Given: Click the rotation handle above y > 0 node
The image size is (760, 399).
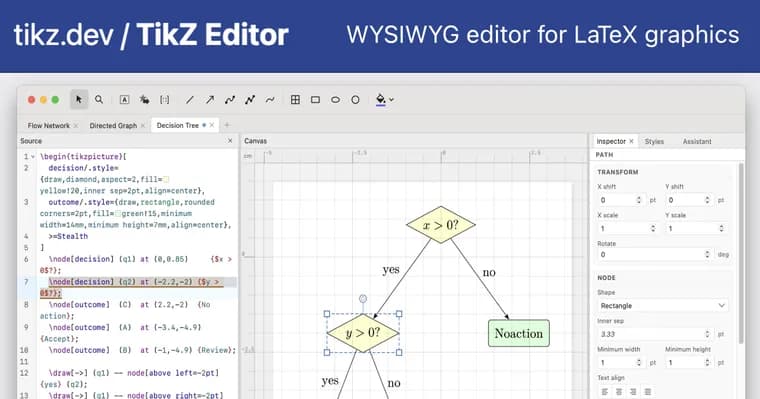Looking at the screenshot, I should tap(363, 299).
